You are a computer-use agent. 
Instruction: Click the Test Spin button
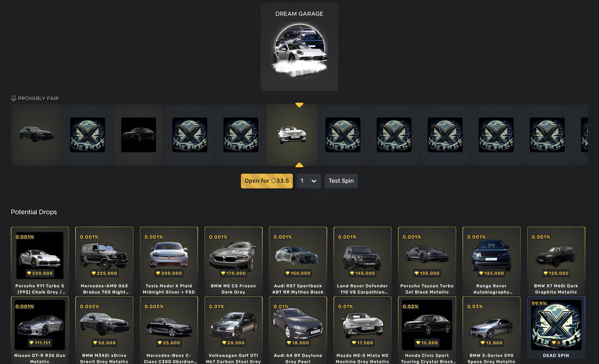click(341, 181)
